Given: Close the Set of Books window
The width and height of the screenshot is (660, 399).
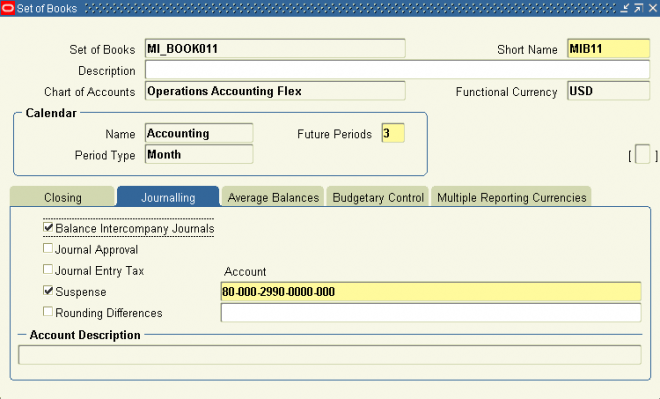Looking at the screenshot, I should [x=653, y=8].
